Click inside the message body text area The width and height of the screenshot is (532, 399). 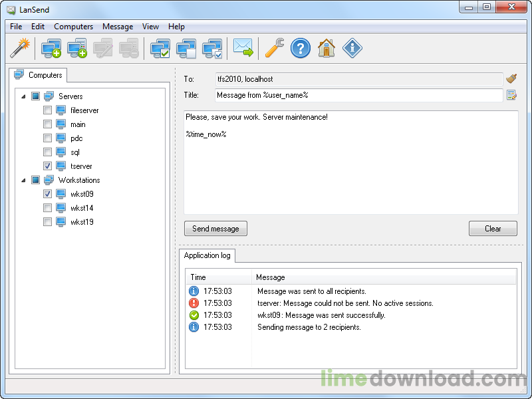coord(351,162)
